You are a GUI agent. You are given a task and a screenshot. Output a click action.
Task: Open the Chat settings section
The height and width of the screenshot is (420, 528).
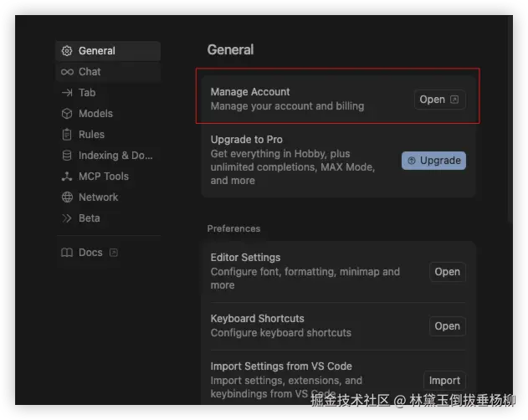(90, 72)
